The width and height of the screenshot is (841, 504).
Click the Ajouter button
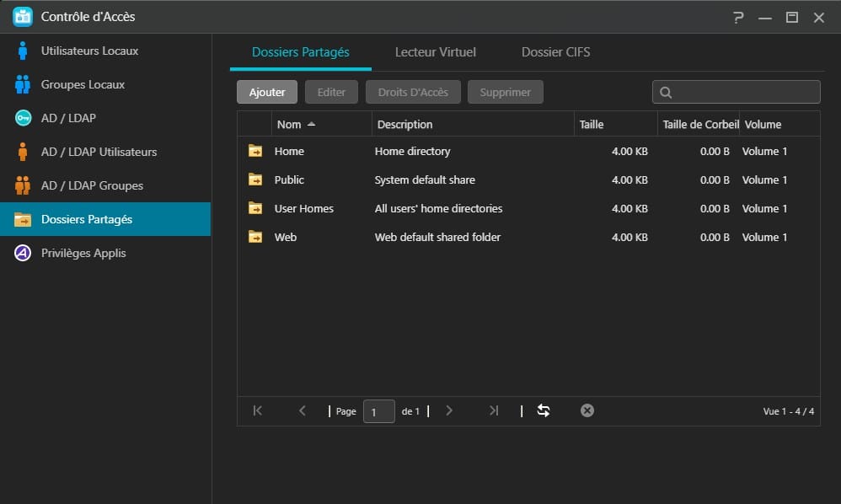267,92
